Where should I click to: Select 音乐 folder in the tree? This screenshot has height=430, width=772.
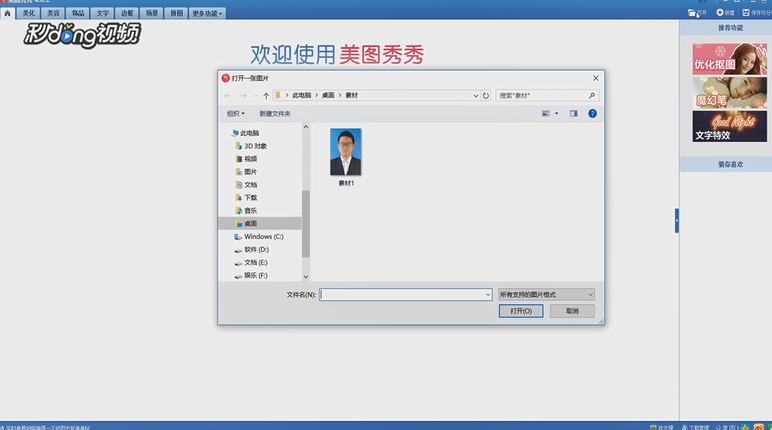(x=246, y=210)
